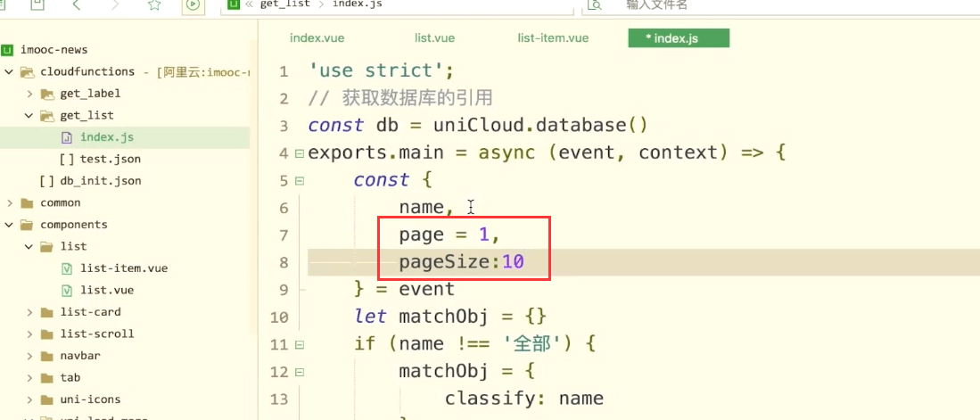Fold code block at line 4
This screenshot has height=420, width=980.
(x=300, y=153)
